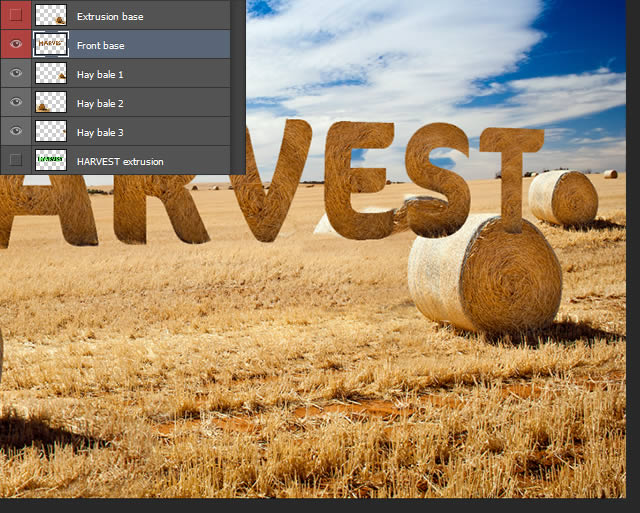Click the Hay bale 3 thumbnail
This screenshot has width=640, height=513.
click(x=51, y=131)
